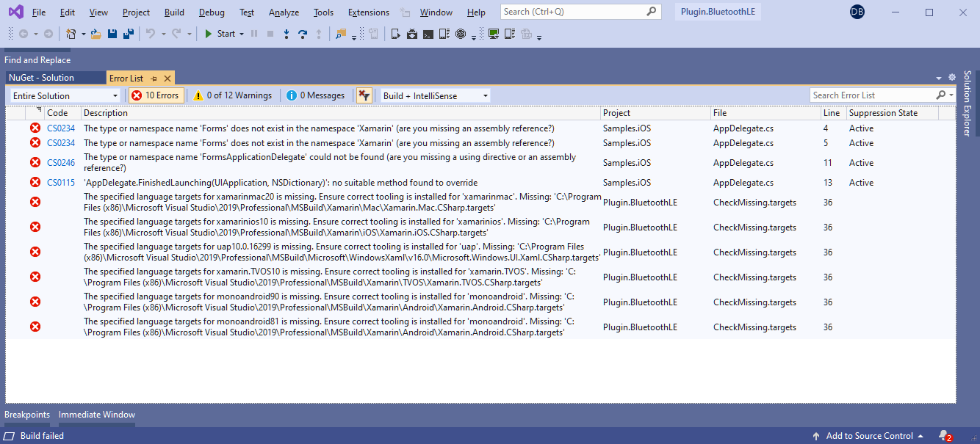This screenshot has height=444, width=980.
Task: Start debugging with the green play button
Action: [208, 34]
